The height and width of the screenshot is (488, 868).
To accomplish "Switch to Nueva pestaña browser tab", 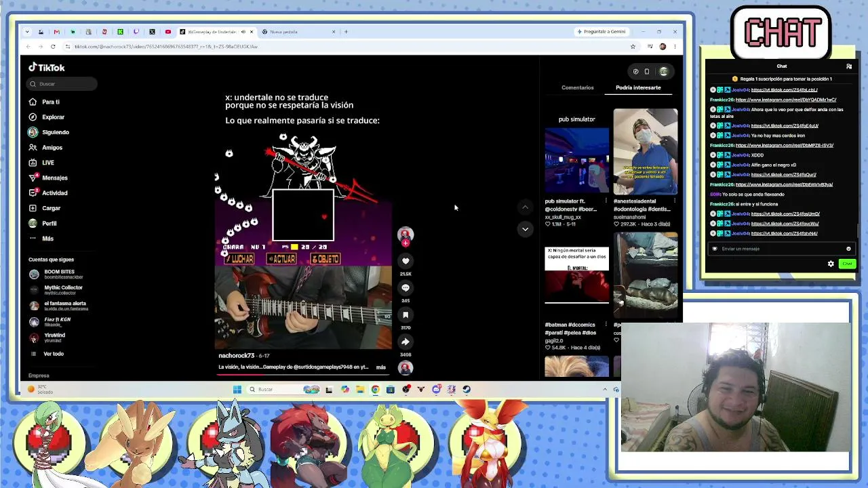I will 299,32.
